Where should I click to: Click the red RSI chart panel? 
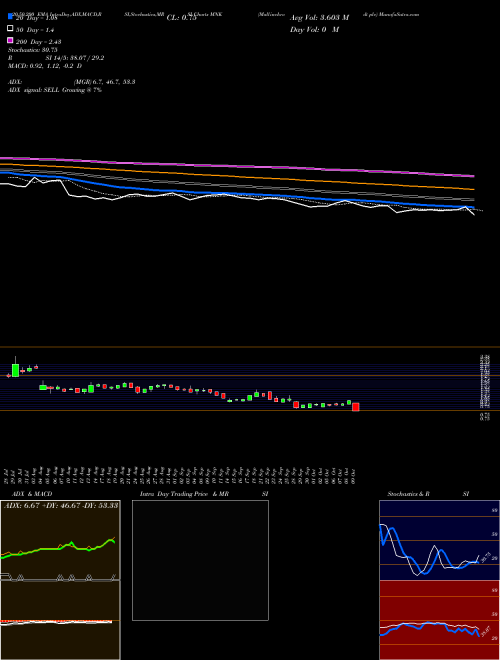439,620
